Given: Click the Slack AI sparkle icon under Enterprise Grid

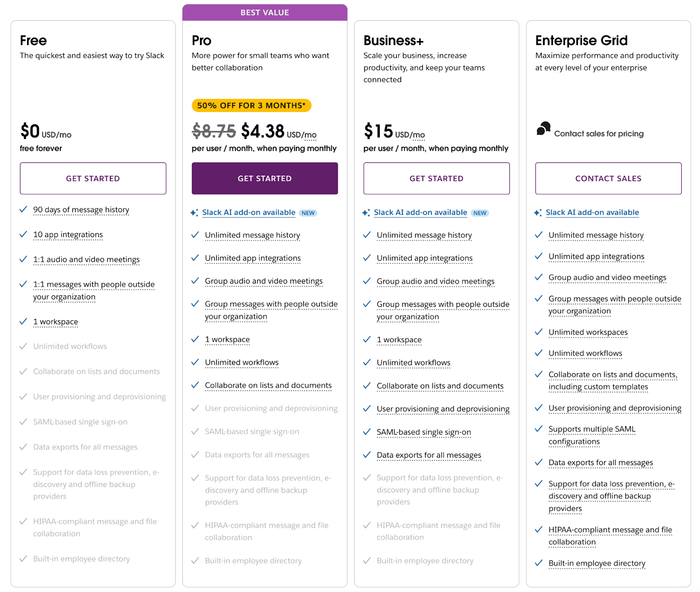Looking at the screenshot, I should coord(539,212).
